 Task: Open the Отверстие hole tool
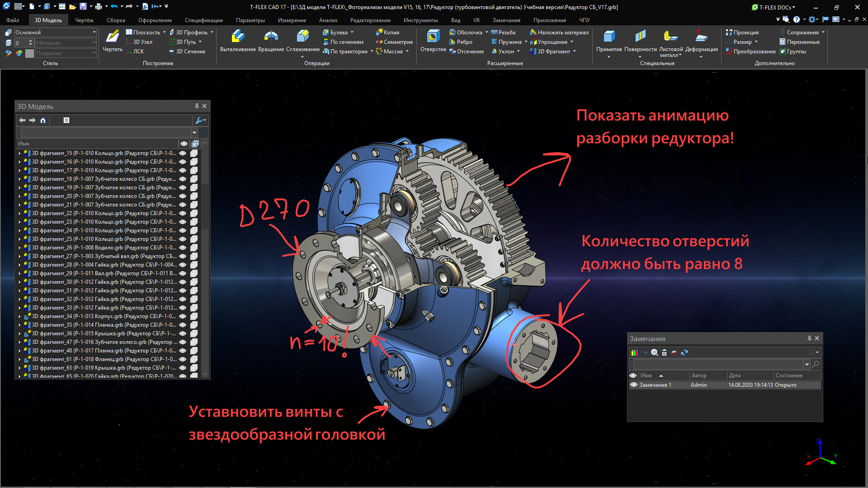point(433,41)
